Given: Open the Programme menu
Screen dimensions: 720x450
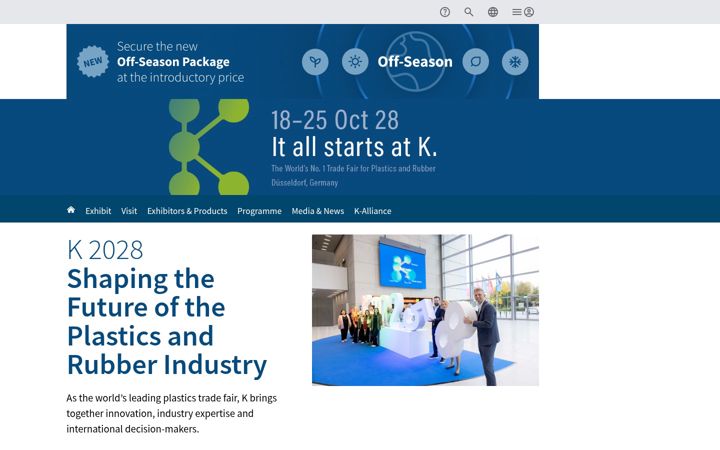Looking at the screenshot, I should point(259,211).
